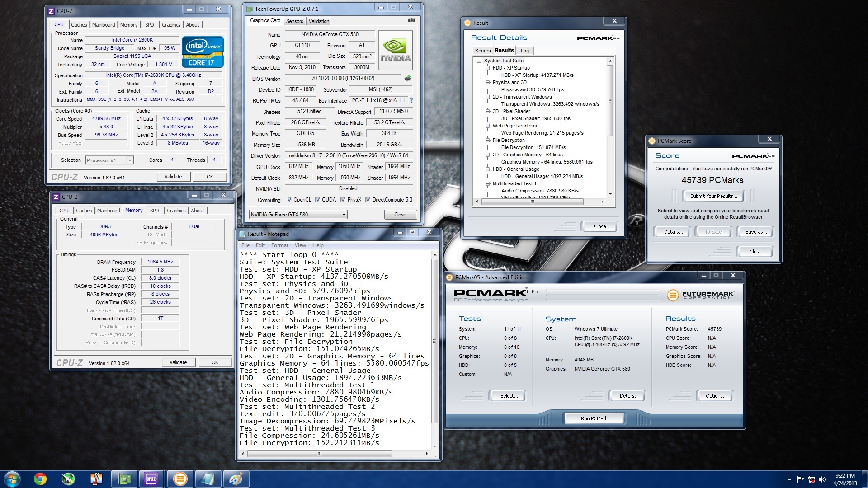Switch to GPU-Z via the taskbar icon
This screenshot has width=868, height=488.
tap(124, 479)
